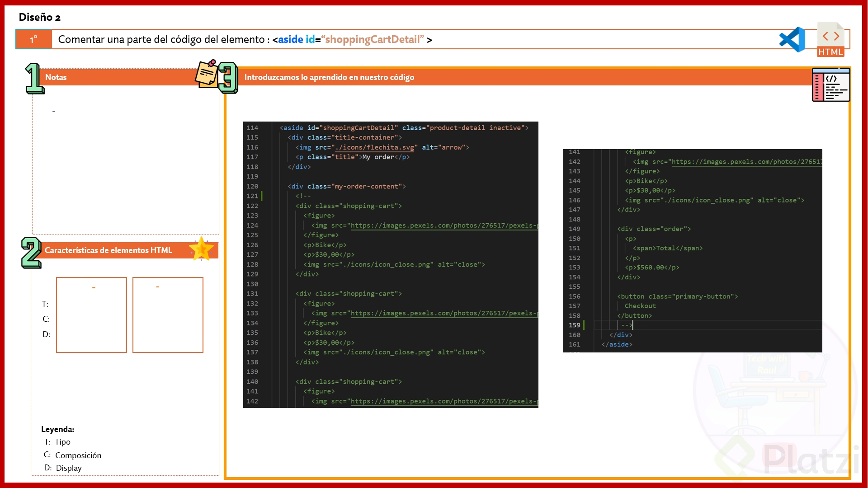Click the shopping-cart div on line 140
This screenshot has height=488, width=868.
point(349,382)
